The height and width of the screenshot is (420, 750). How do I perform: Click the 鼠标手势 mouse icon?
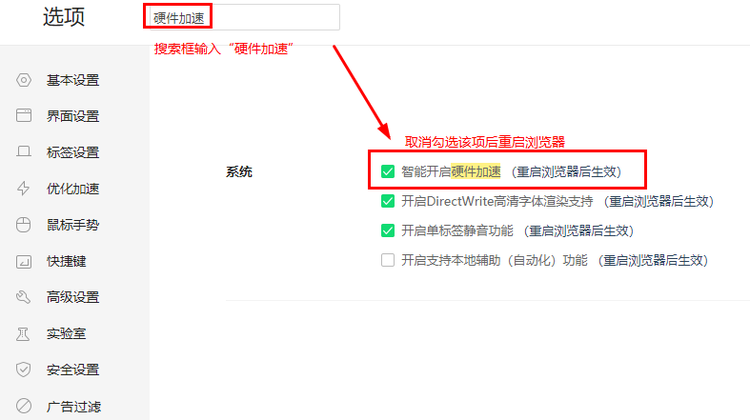tap(23, 225)
